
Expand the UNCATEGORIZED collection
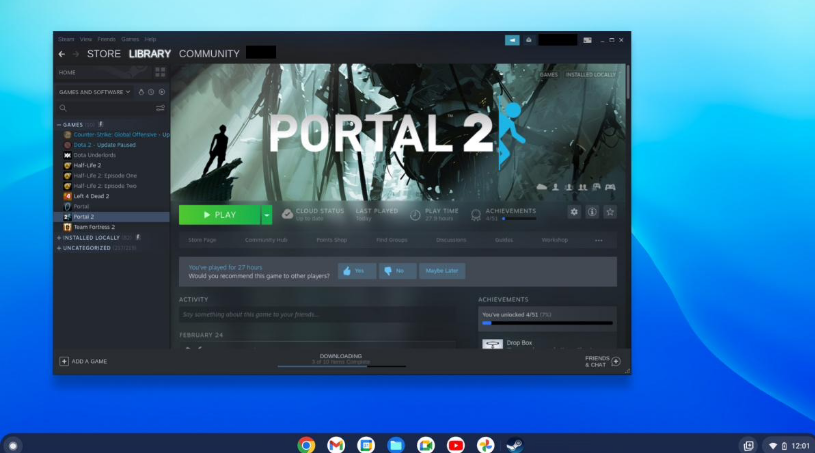[59, 248]
